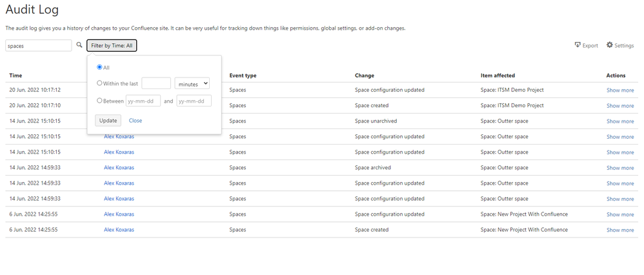Click the audit log search box
Image resolution: width=644 pixels, height=275 pixels.
coord(39,46)
